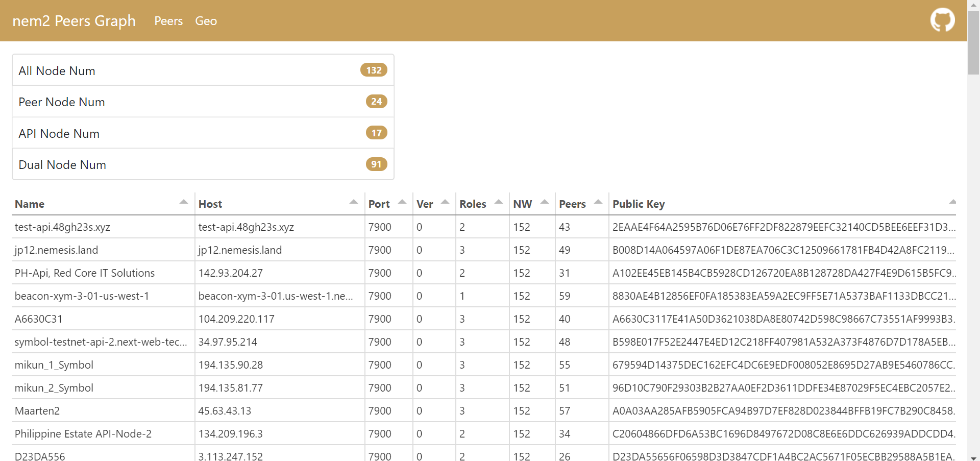Click the Public Key column header text
Image resolution: width=980 pixels, height=461 pixels.
(x=639, y=204)
